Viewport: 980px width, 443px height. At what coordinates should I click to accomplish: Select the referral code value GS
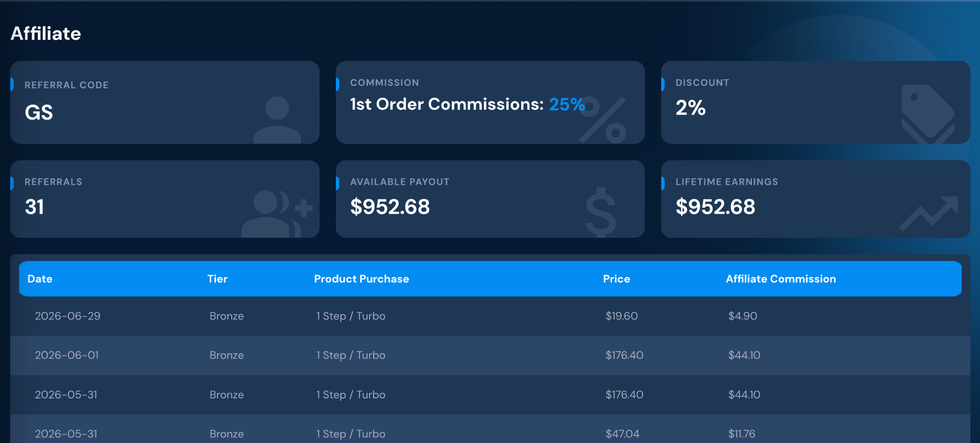pyautogui.click(x=39, y=112)
